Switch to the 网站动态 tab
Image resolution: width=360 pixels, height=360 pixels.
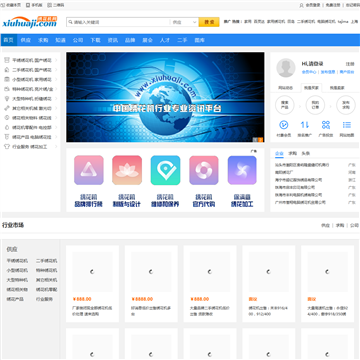pos(286,88)
